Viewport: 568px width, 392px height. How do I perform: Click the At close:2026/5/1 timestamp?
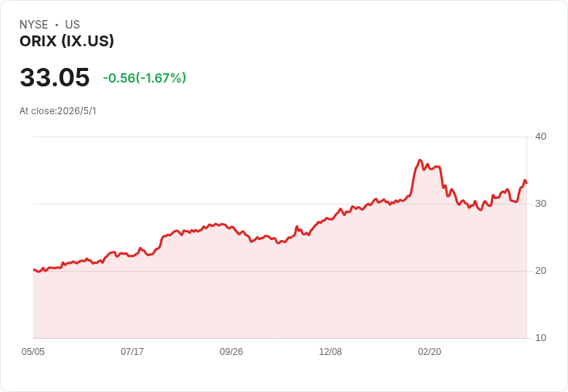pyautogui.click(x=58, y=111)
